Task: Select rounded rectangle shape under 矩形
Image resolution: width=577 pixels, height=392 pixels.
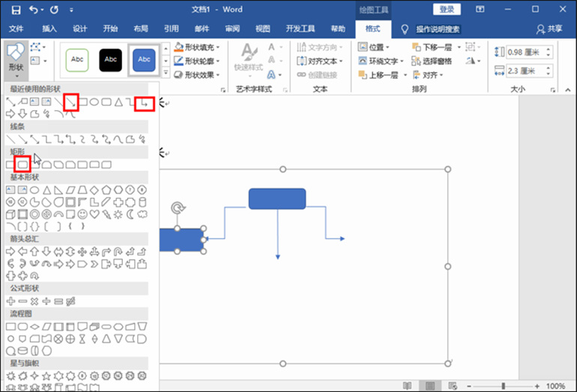Action: 22,164
